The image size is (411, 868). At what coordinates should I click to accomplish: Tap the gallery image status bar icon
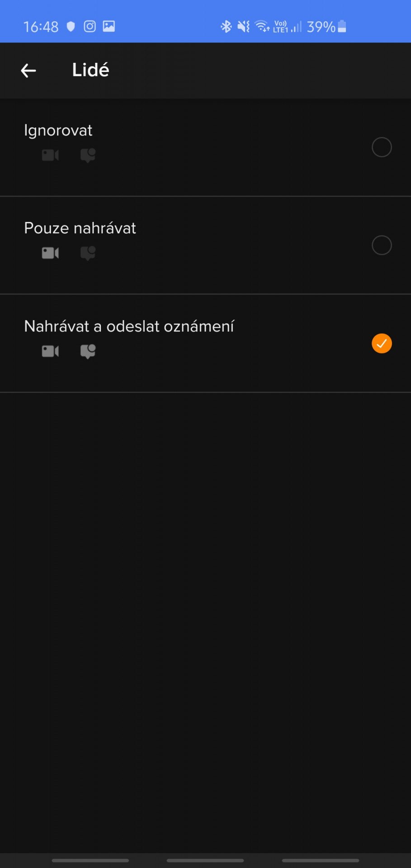coord(109,26)
